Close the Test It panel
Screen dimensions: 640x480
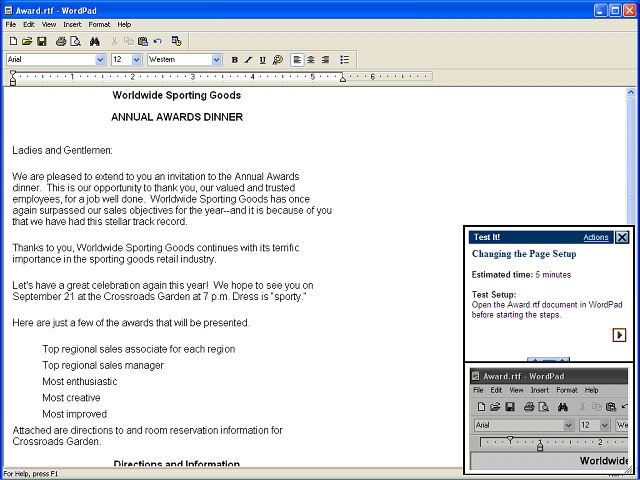pos(622,237)
